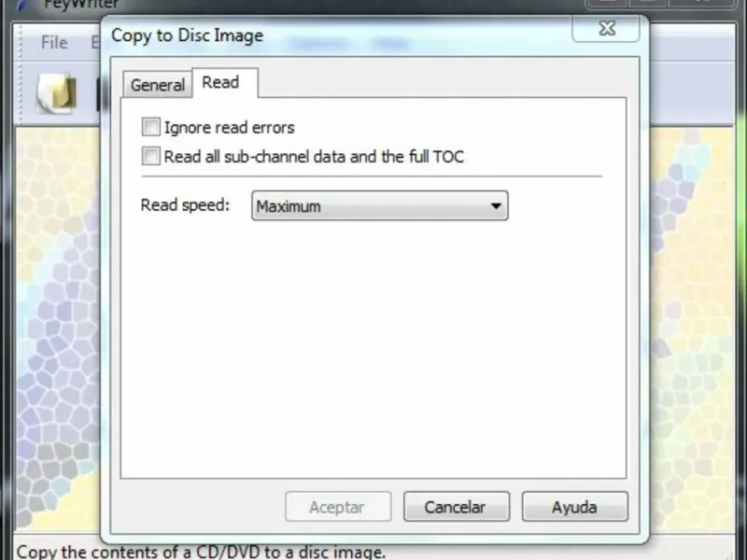Open the partly hidden menu next to File
The image size is (747, 560).
[x=96, y=42]
